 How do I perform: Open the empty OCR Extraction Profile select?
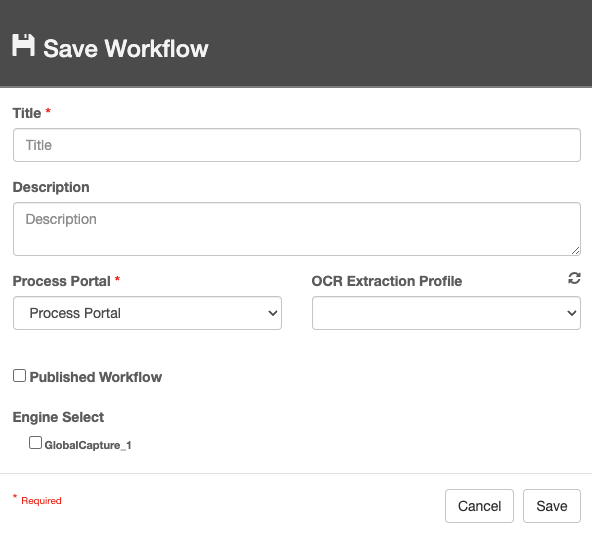[446, 313]
